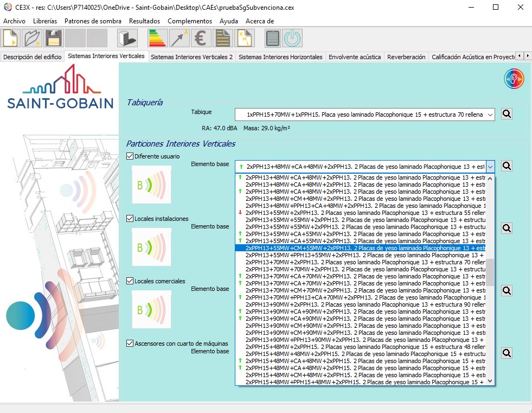This screenshot has width=532, height=413.
Task: Disable Ascensores con cuarto de máquinas checkbox
Action: (x=130, y=344)
